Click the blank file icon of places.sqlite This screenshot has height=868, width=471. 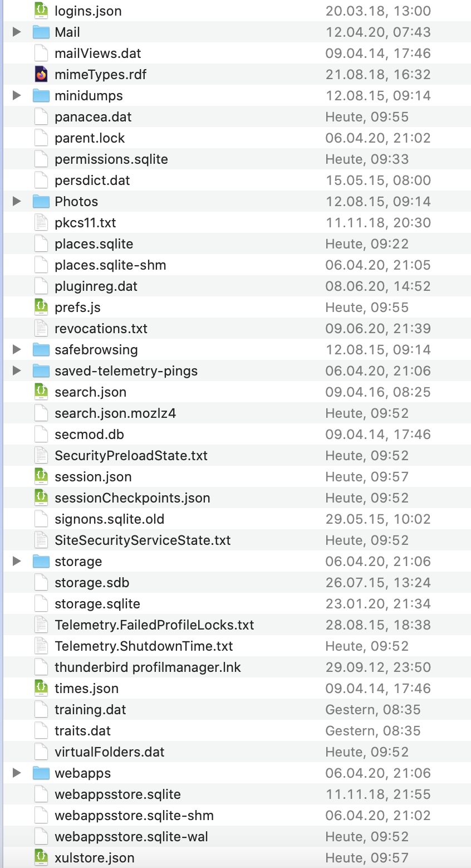tap(41, 243)
